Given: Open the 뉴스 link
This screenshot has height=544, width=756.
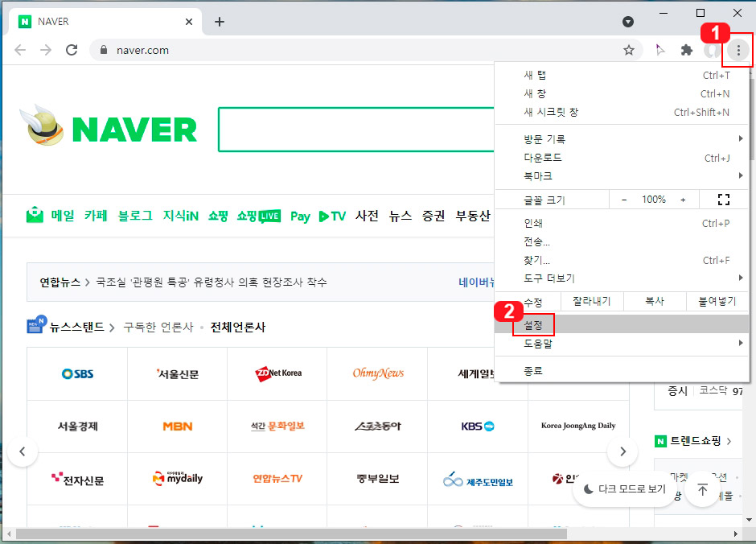Looking at the screenshot, I should click(401, 216).
